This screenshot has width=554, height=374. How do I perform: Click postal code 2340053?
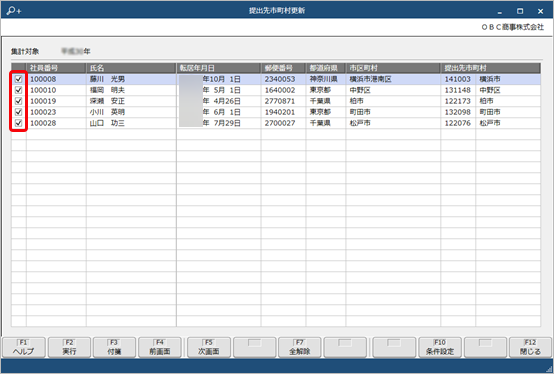click(x=280, y=79)
